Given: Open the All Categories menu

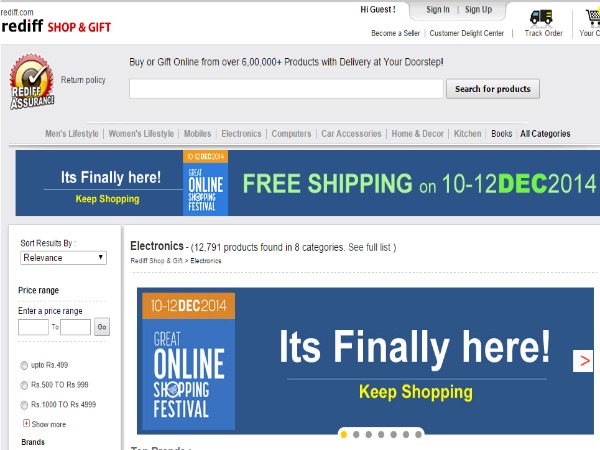Looking at the screenshot, I should click(x=545, y=134).
